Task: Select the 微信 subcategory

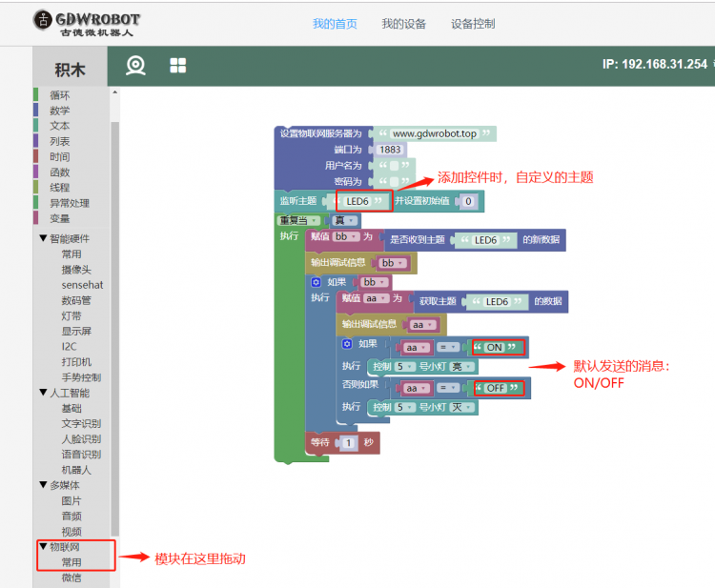Action: [x=71, y=578]
